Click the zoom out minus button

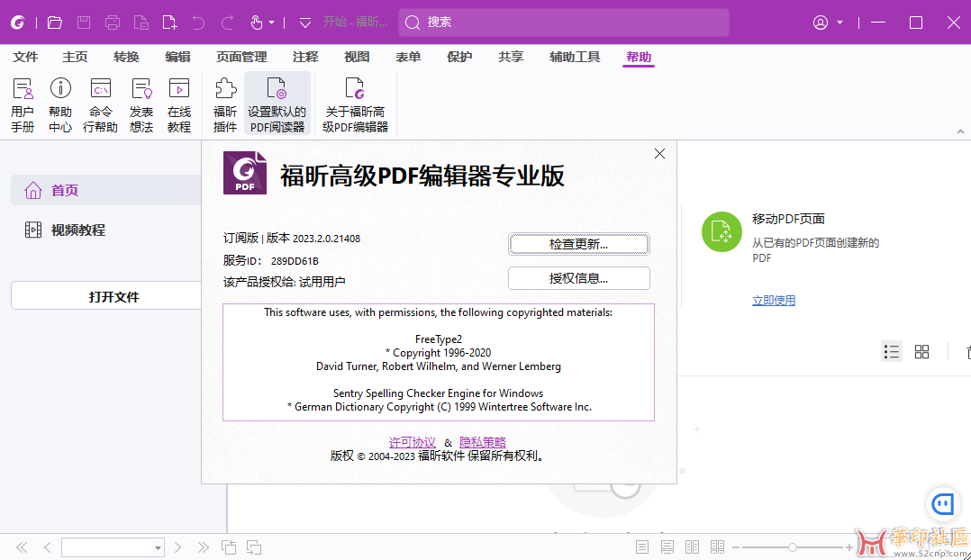[736, 547]
